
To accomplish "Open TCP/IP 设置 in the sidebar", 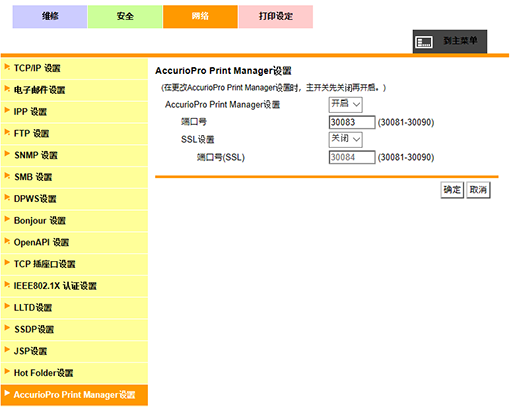I will point(74,69).
